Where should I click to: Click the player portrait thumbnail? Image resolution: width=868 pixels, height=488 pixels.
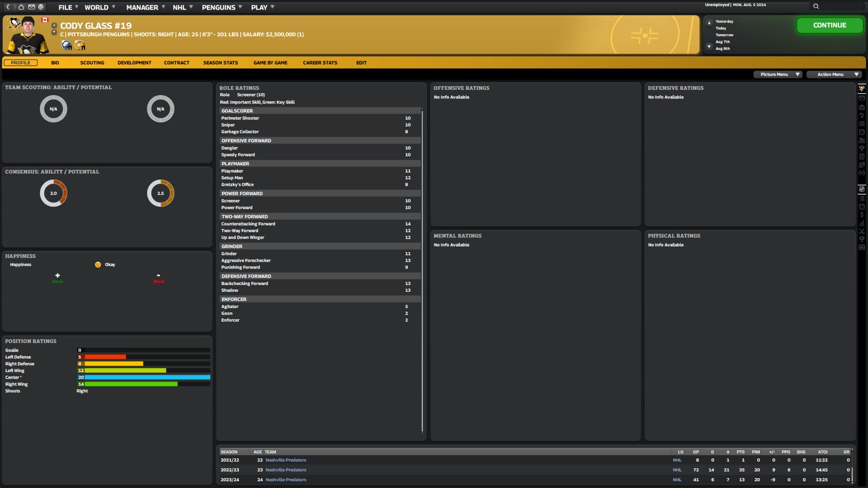point(28,35)
